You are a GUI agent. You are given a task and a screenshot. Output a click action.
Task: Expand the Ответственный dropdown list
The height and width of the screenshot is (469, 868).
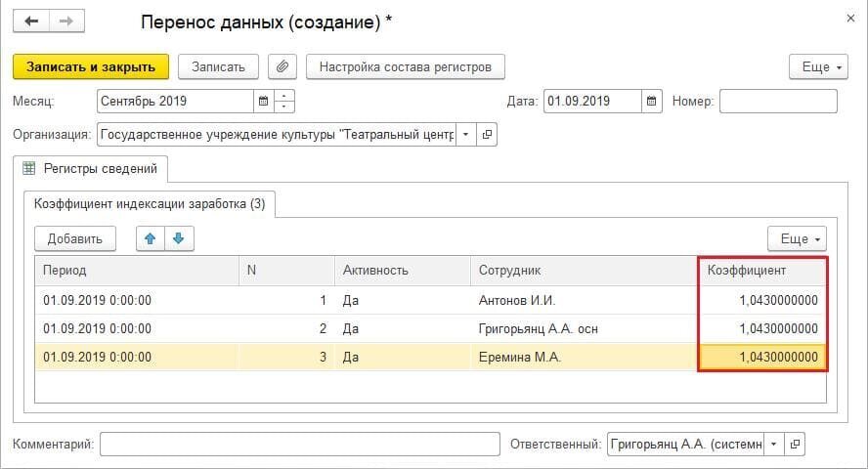pos(773,445)
